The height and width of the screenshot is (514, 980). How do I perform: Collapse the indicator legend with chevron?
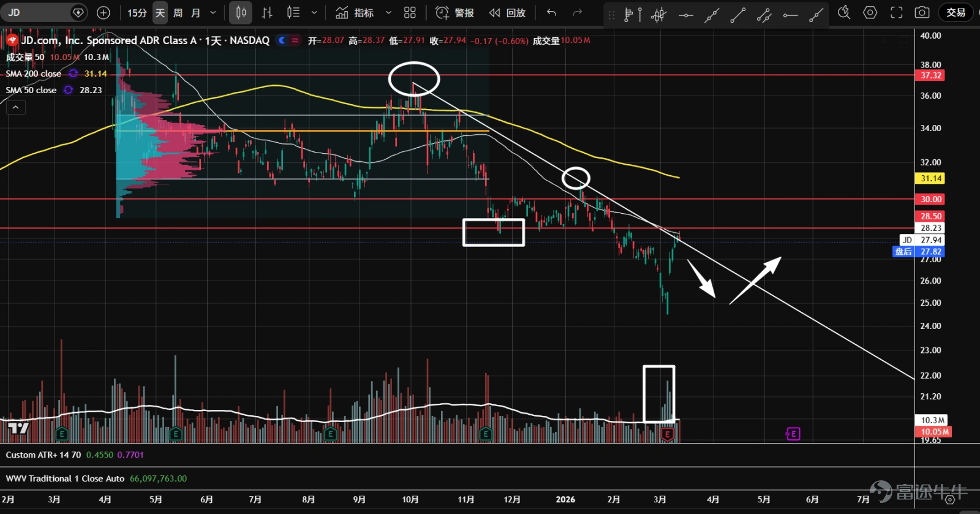16,108
